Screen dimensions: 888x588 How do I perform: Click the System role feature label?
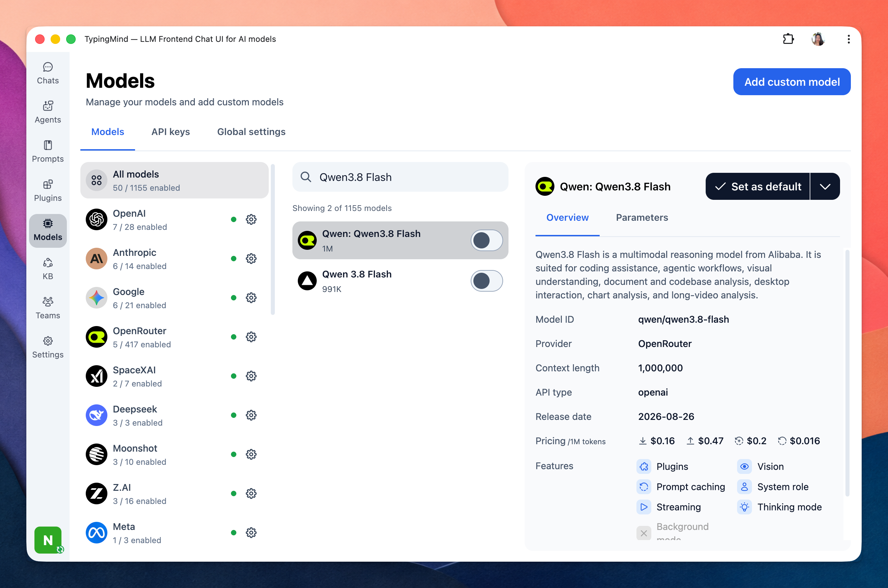point(783,487)
